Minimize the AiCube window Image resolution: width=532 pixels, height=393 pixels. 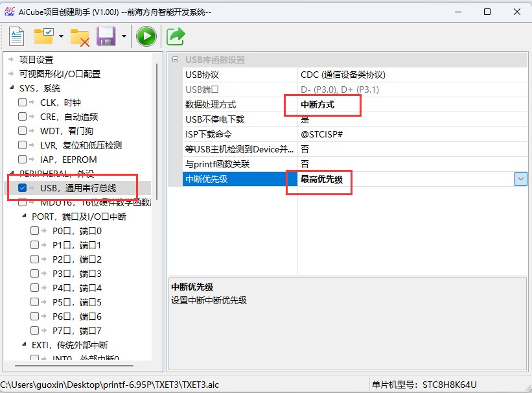(458, 12)
